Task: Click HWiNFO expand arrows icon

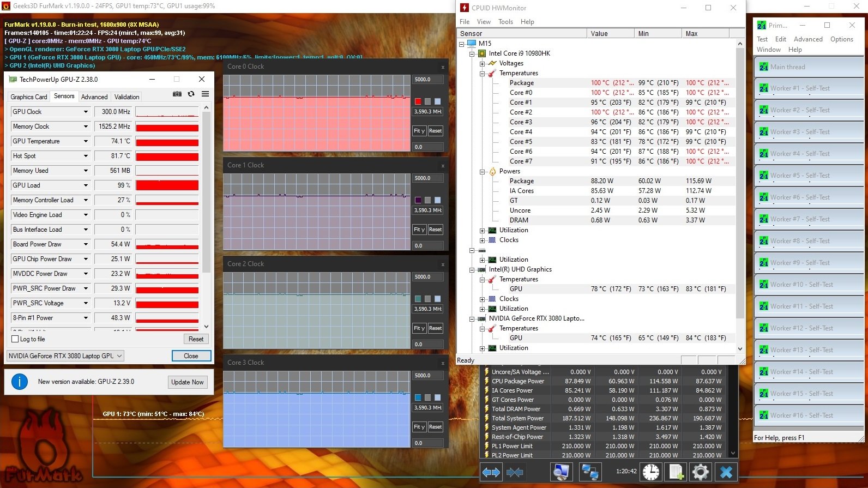Action: click(x=491, y=472)
